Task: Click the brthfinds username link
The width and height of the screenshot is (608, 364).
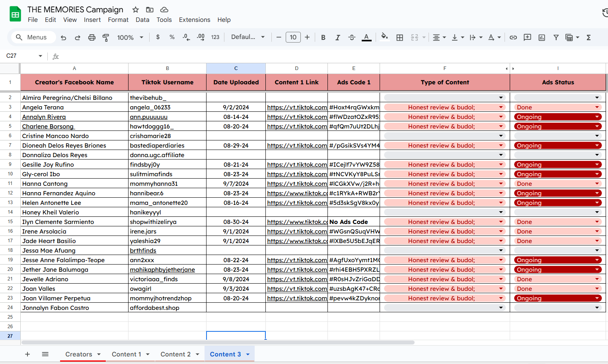Action: (143, 251)
